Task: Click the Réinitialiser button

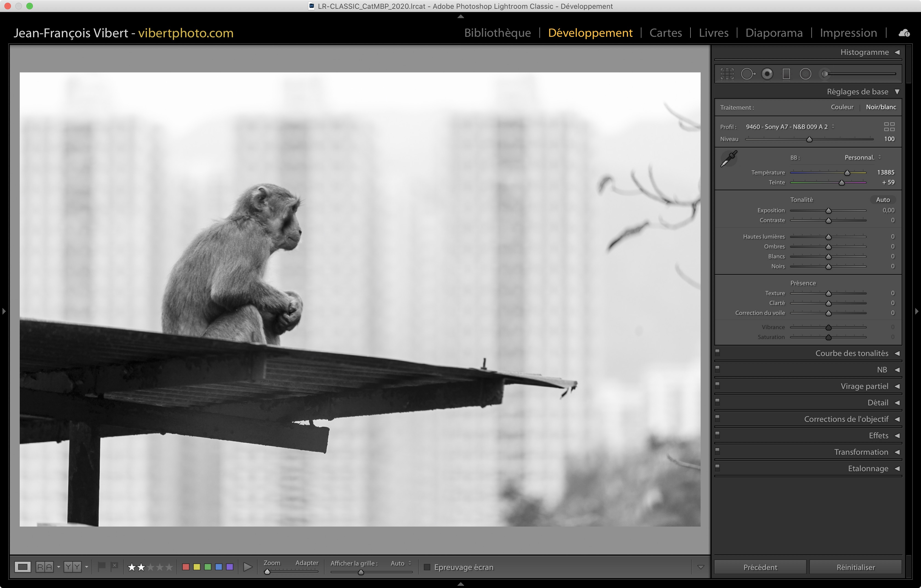Action: coord(855,567)
